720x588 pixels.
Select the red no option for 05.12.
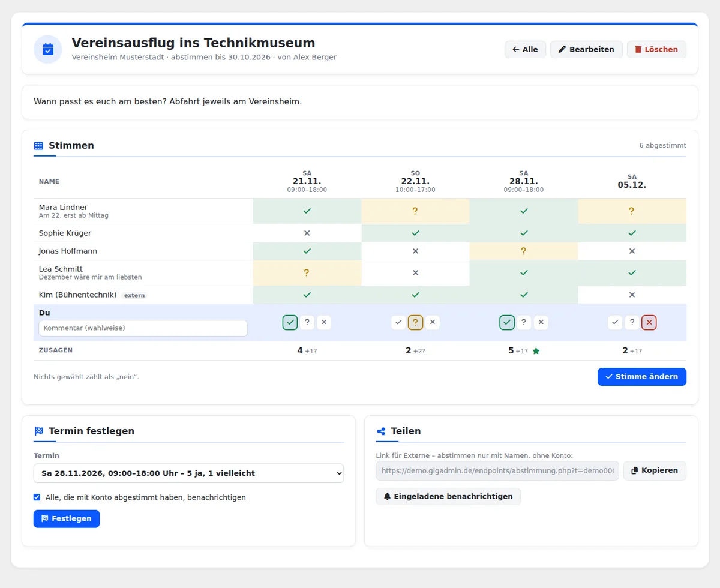(x=649, y=322)
